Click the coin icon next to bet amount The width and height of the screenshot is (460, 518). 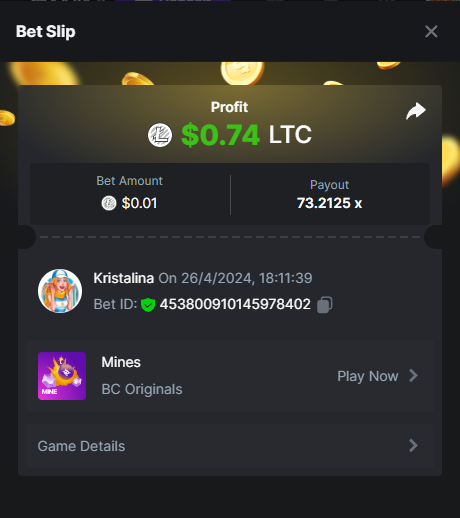coord(109,203)
